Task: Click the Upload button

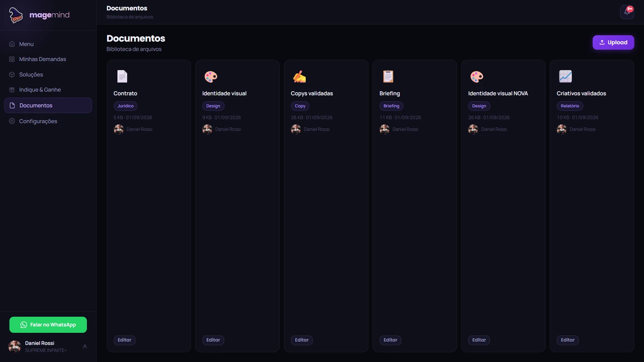Action: (613, 42)
